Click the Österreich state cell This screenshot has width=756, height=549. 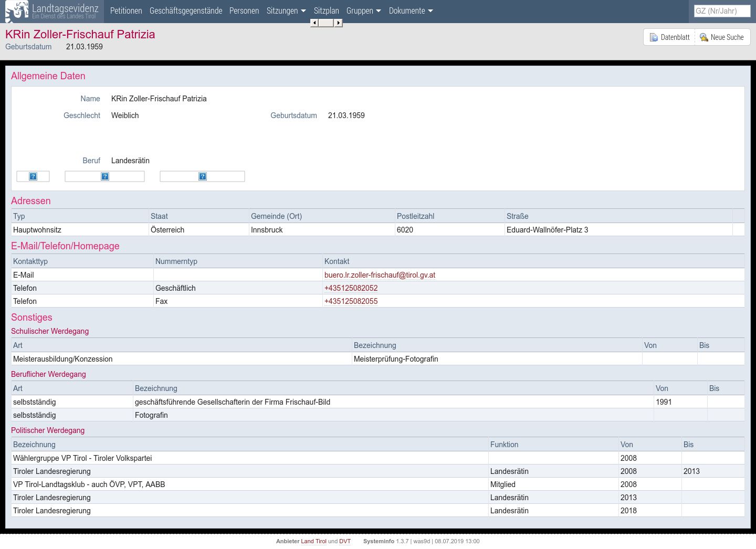coord(199,230)
